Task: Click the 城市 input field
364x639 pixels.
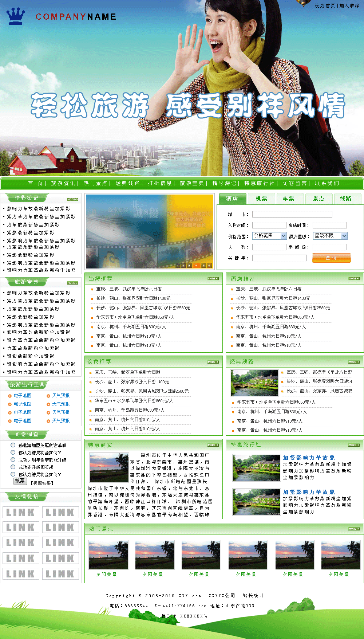Action: click(292, 215)
